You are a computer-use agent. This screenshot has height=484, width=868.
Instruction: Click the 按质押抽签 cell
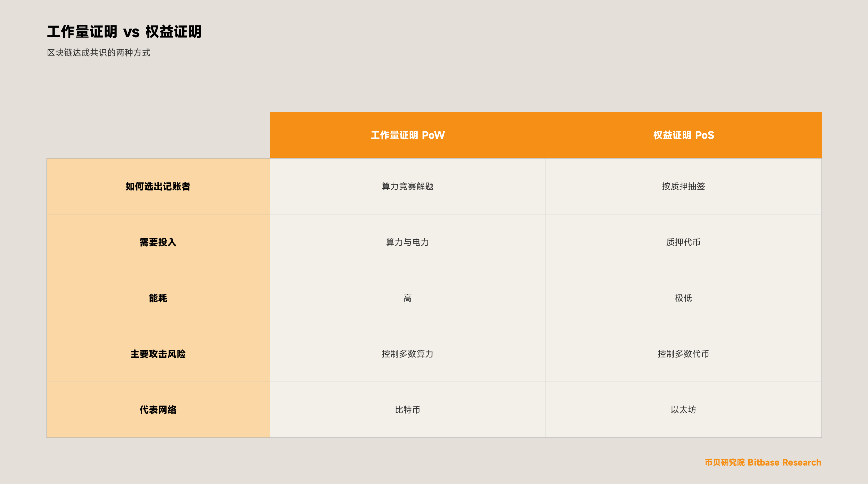(x=683, y=186)
